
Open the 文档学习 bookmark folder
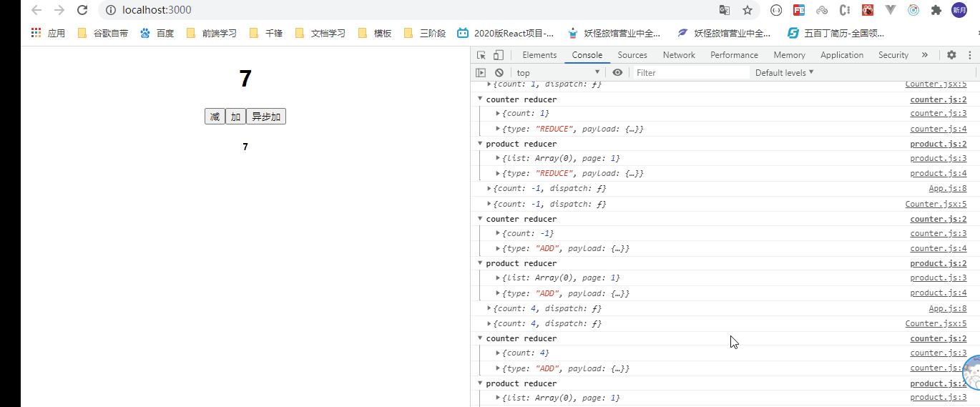pos(320,33)
